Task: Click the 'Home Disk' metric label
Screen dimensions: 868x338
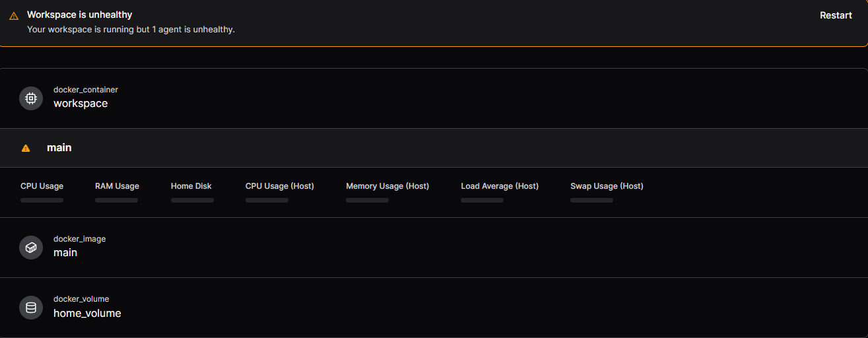Action: (191, 186)
